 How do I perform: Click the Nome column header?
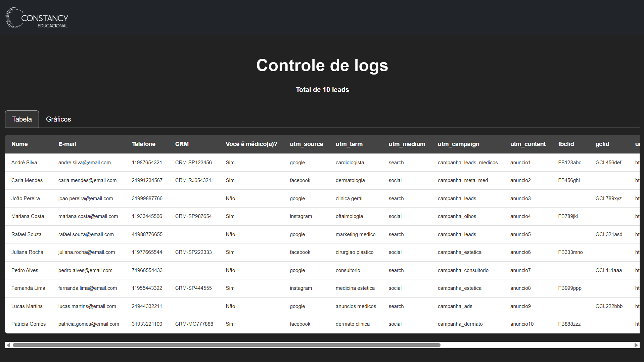pos(19,144)
